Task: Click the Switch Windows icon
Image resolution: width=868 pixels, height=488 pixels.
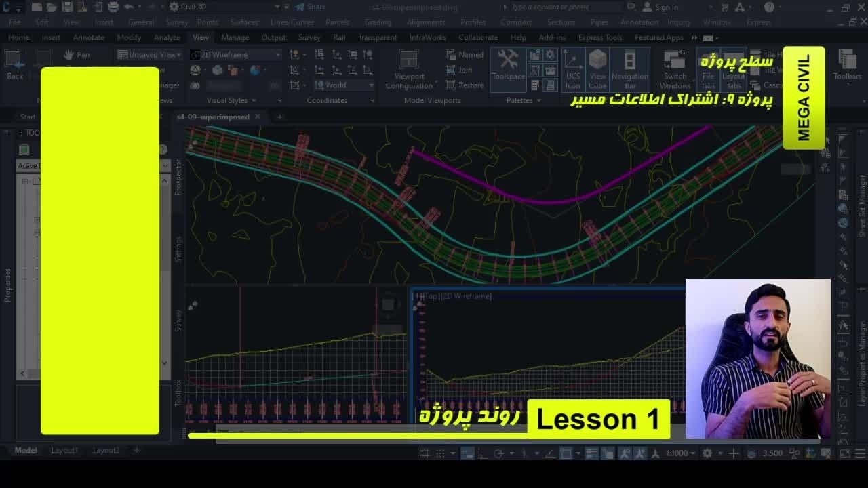Action: click(675, 69)
